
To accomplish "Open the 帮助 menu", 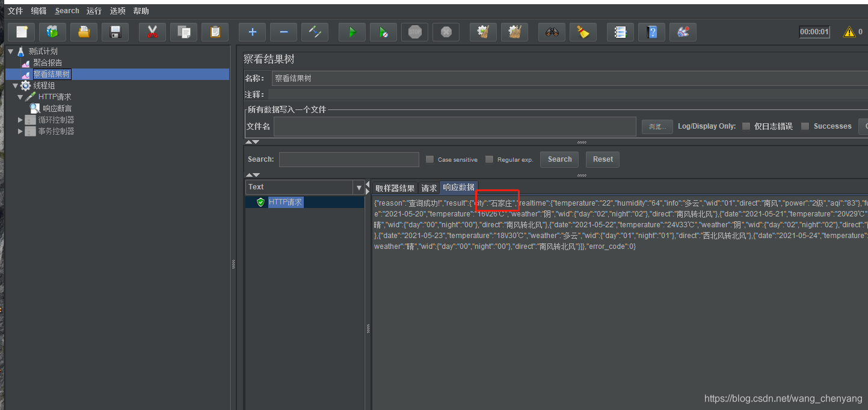I will pos(141,11).
